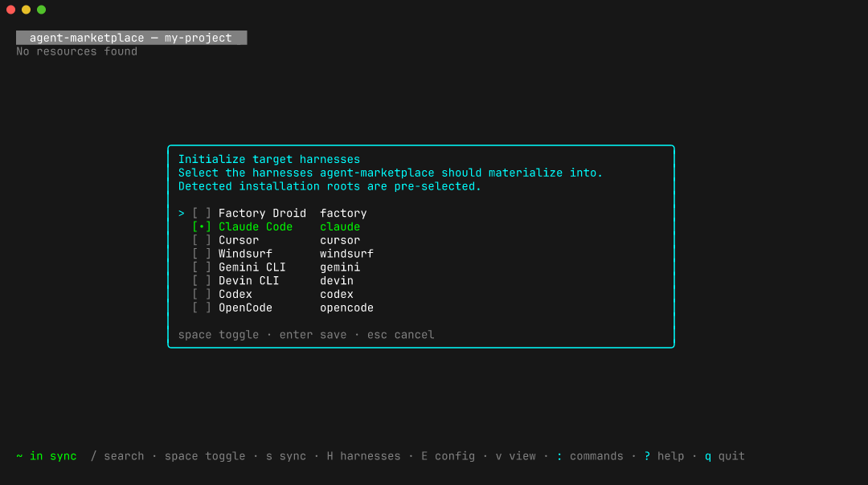Click the 'q quit' shortcut
The width and height of the screenshot is (868, 485).
725,456
